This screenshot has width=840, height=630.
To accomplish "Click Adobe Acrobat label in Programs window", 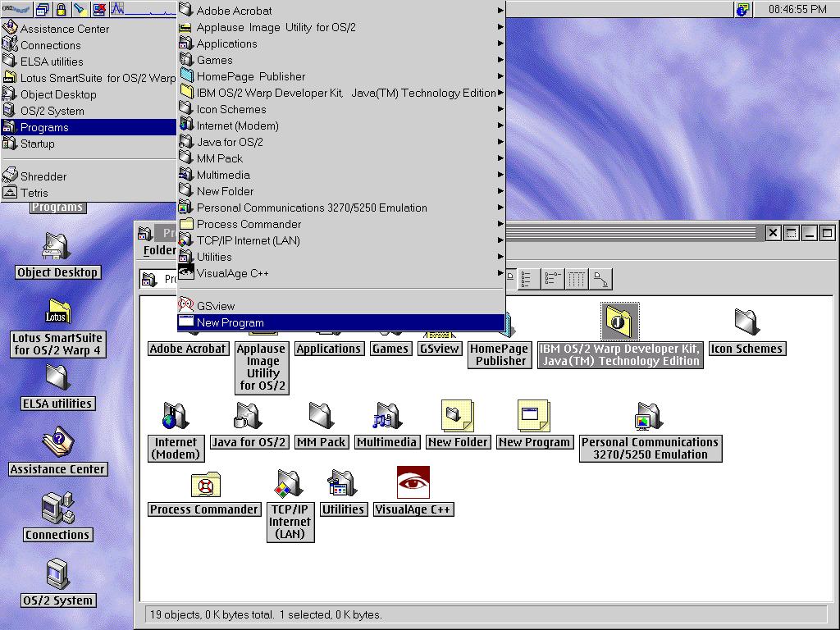I will (x=188, y=349).
